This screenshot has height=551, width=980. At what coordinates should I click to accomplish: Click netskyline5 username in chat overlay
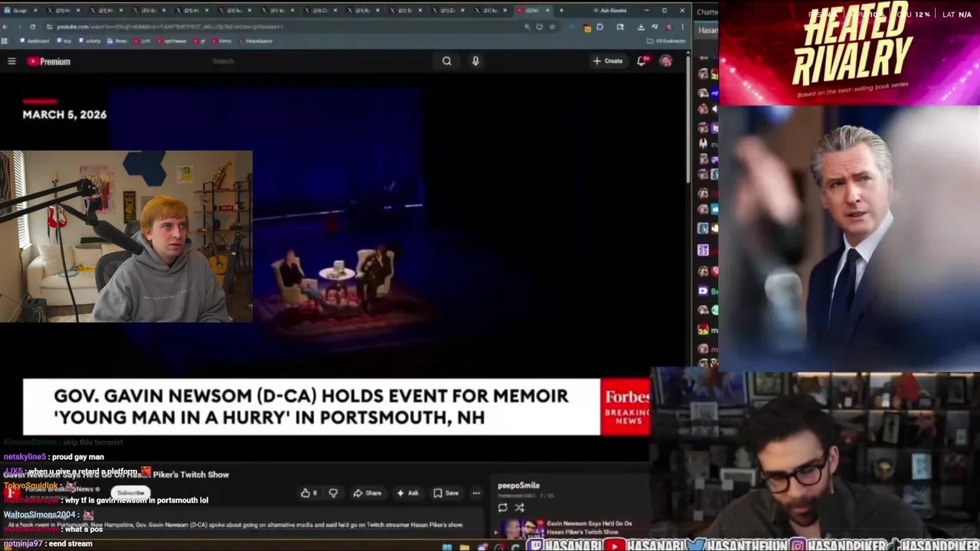(x=24, y=457)
